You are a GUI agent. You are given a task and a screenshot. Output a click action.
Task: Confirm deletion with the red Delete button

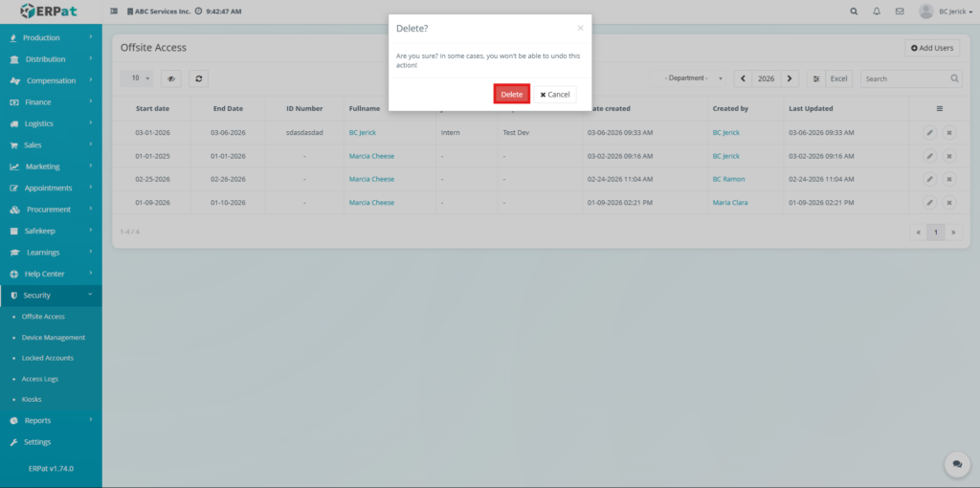pyautogui.click(x=511, y=94)
